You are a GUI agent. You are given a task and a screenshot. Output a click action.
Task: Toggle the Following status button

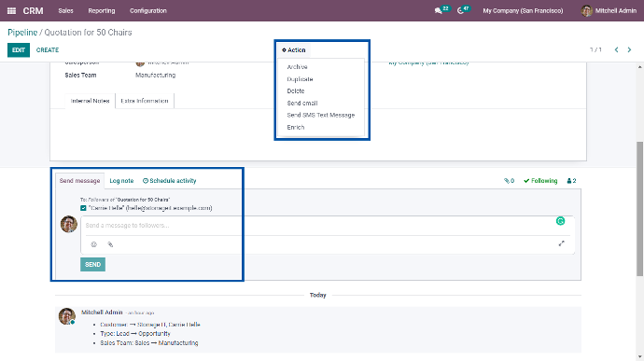pos(540,181)
